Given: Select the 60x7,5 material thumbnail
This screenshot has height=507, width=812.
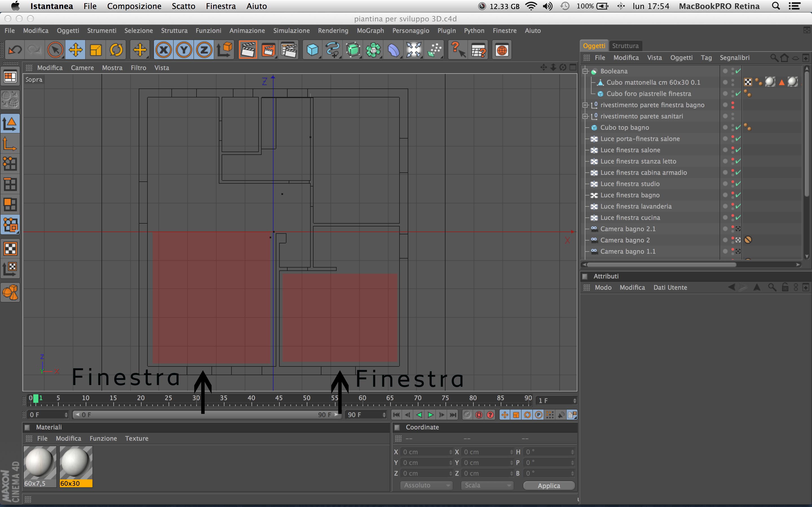Looking at the screenshot, I should [x=39, y=463].
